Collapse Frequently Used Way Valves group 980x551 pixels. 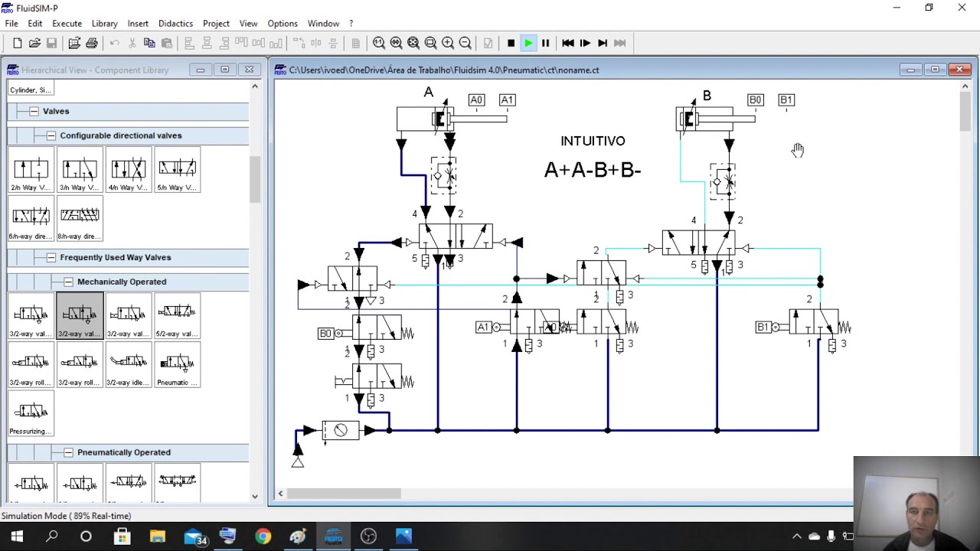51,257
